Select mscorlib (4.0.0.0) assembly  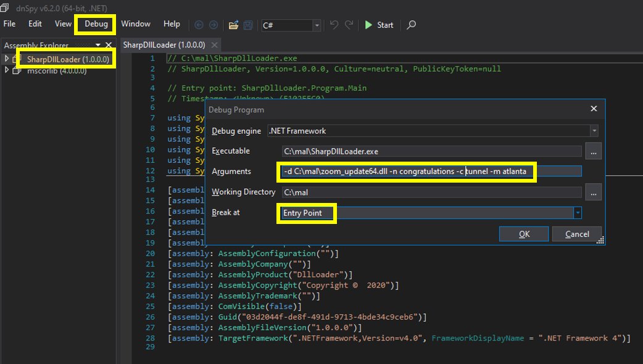click(x=57, y=70)
